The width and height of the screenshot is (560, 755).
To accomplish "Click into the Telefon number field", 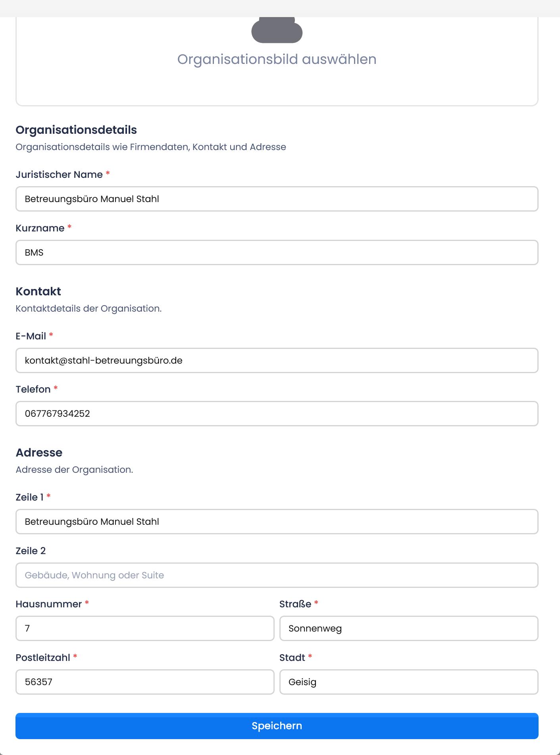I will tap(277, 414).
